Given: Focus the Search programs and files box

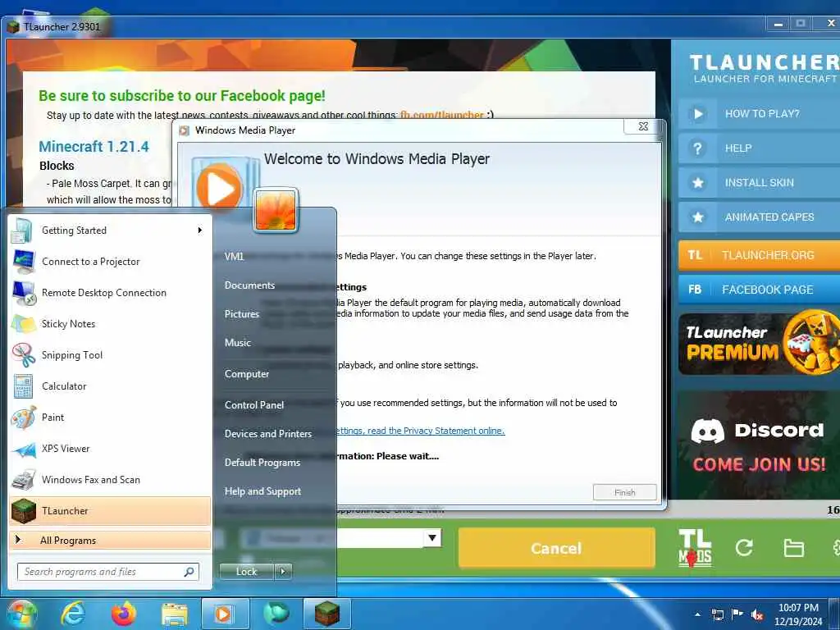Looking at the screenshot, I should (107, 572).
